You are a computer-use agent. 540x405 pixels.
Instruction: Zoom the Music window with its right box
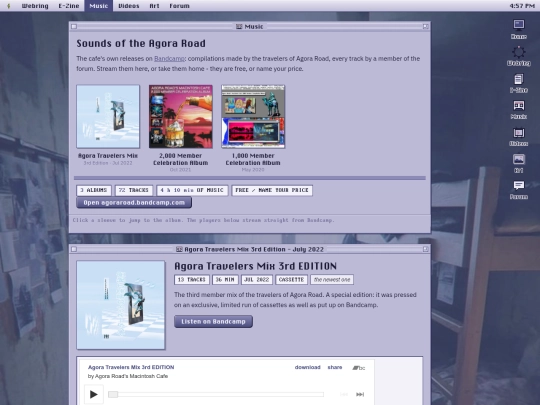(x=426, y=27)
